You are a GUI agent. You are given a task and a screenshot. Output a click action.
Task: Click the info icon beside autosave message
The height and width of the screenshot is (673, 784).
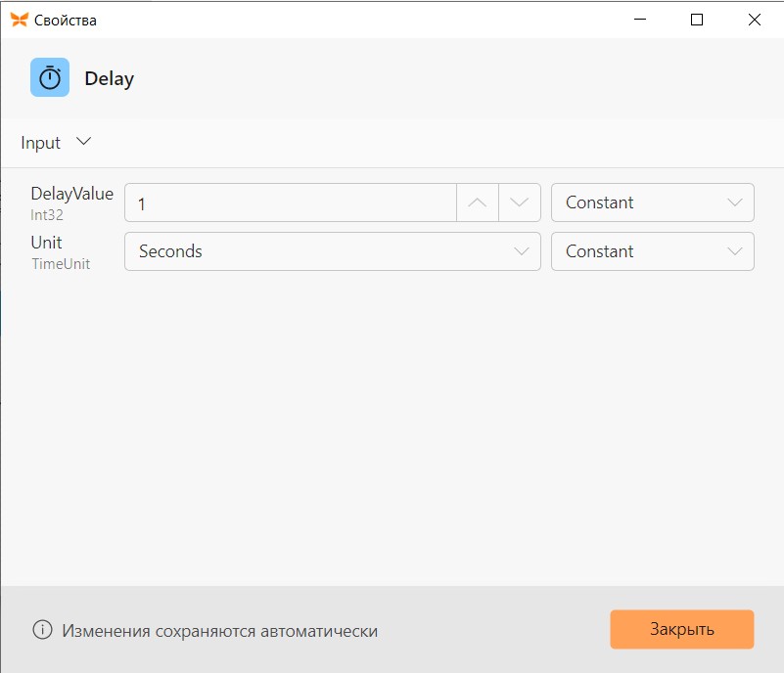[x=42, y=630]
